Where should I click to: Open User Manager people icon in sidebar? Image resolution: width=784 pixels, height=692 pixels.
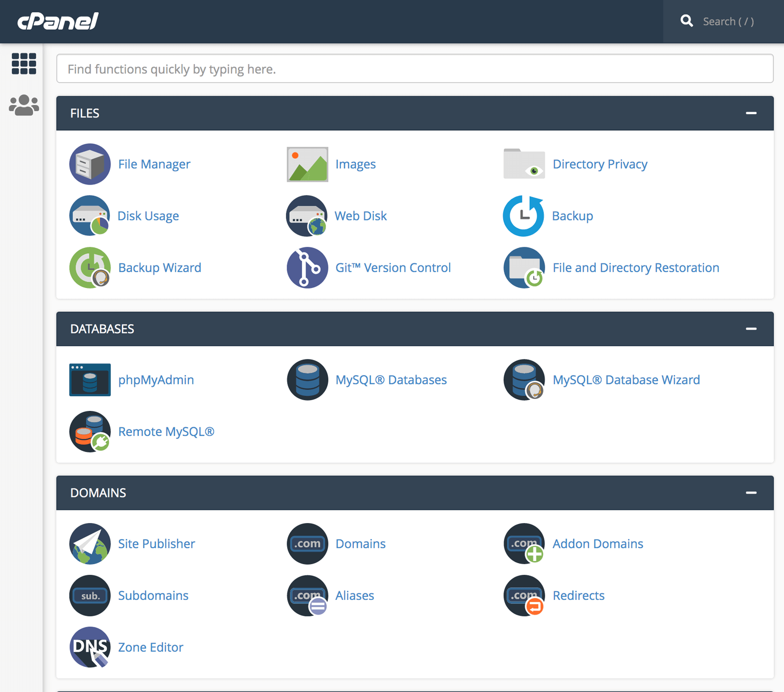tap(24, 105)
